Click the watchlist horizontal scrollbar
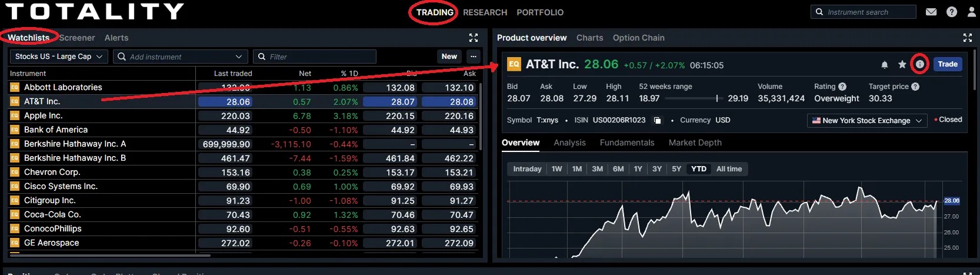The height and width of the screenshot is (275, 980). tap(111, 256)
